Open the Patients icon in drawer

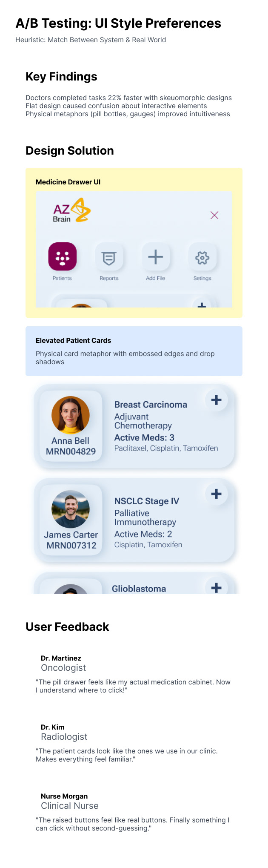(x=63, y=256)
